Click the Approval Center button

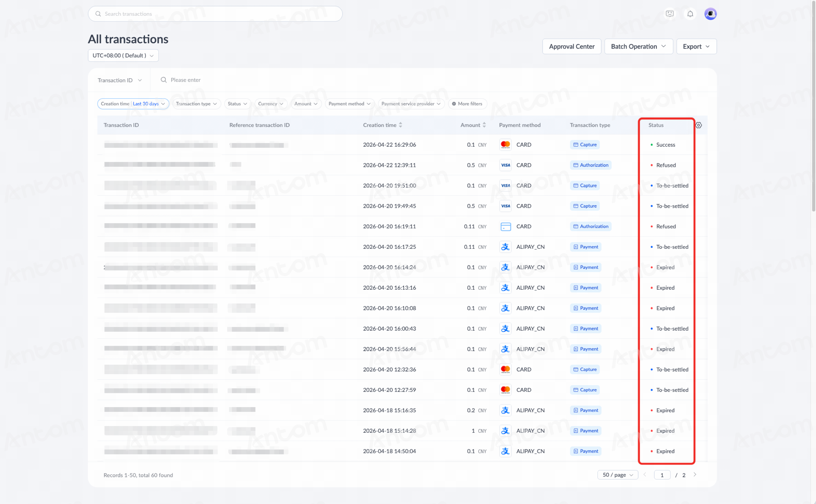[x=572, y=46]
